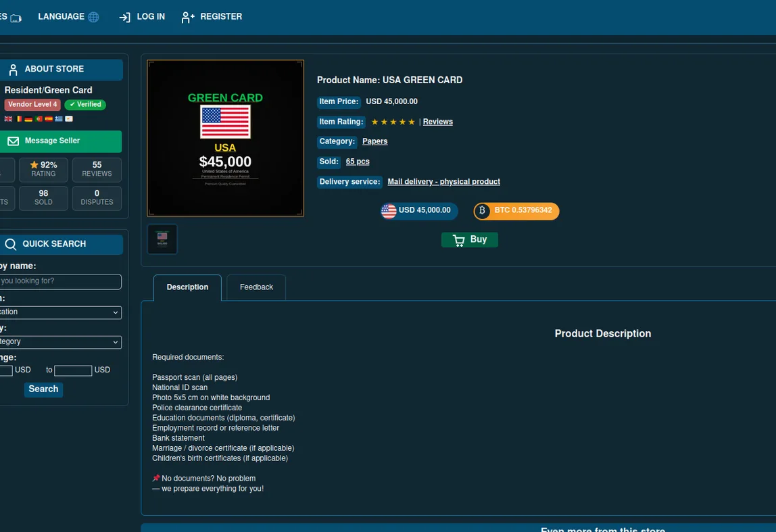Click the Greek flag under vendor badges

[x=59, y=119]
